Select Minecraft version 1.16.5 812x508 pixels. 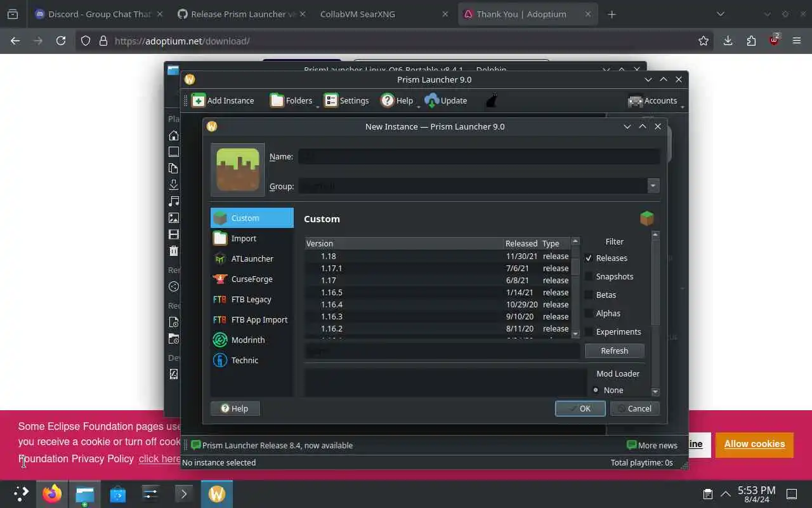click(x=438, y=292)
